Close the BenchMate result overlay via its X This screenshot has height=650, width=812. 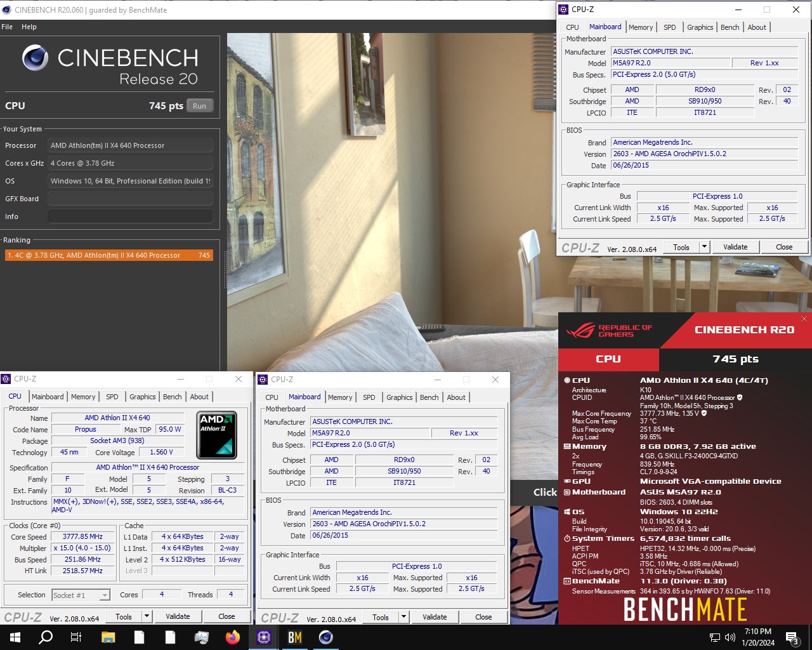click(x=804, y=319)
